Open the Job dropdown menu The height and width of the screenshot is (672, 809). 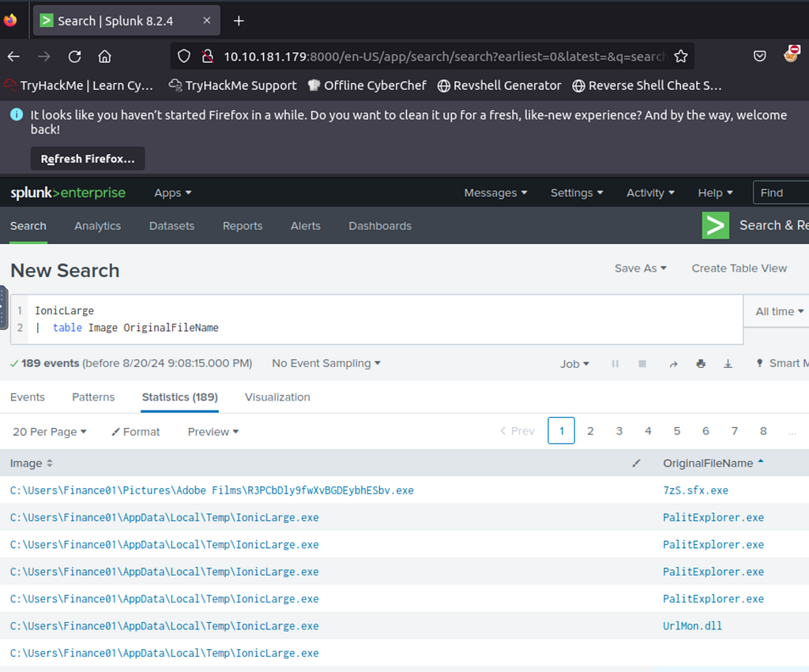coord(574,364)
